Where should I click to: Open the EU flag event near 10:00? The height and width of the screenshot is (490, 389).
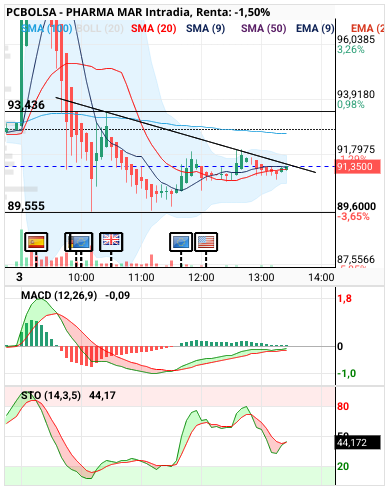click(x=81, y=242)
